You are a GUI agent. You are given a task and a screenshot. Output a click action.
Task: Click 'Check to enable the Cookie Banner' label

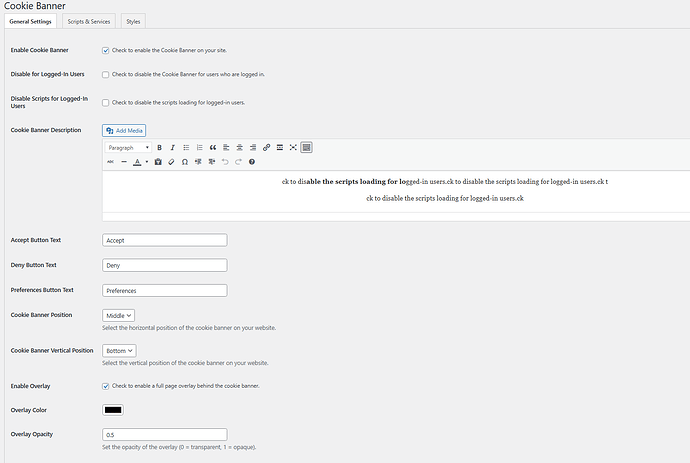pyautogui.click(x=169, y=51)
